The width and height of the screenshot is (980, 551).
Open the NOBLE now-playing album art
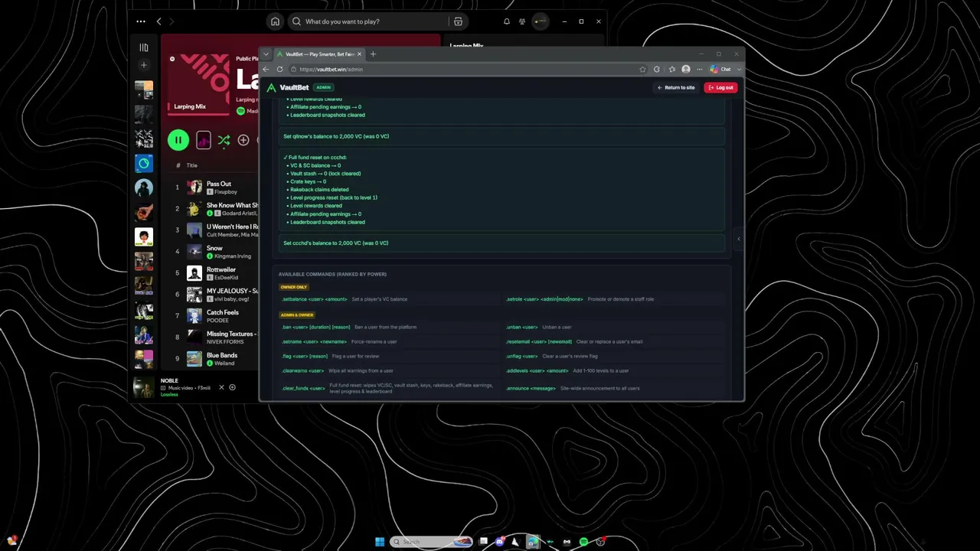pyautogui.click(x=144, y=388)
